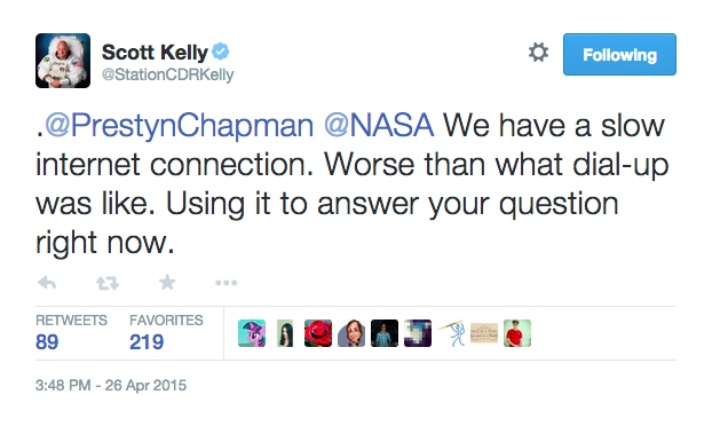
Task: Click the red rose avatar
Action: pyautogui.click(x=318, y=334)
